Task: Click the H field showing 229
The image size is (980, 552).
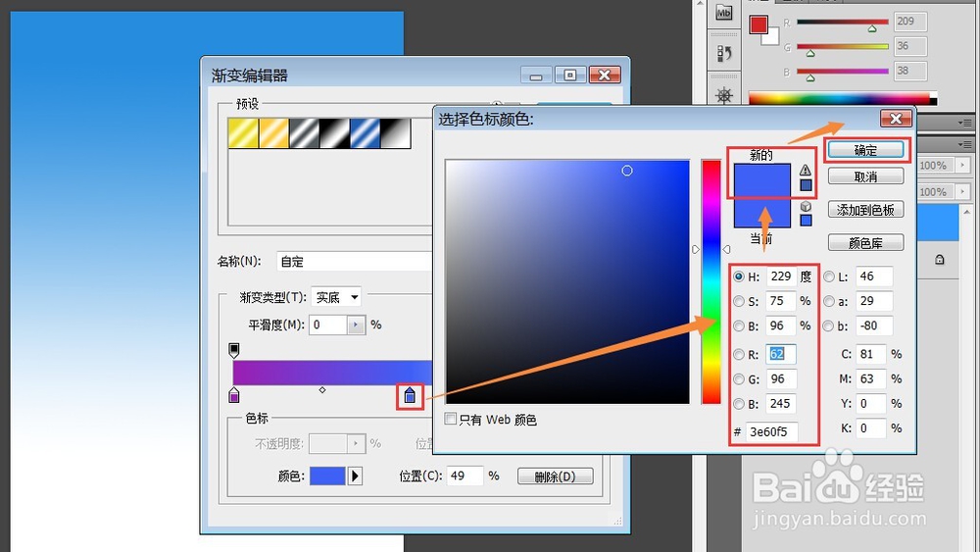Action: pos(781,276)
